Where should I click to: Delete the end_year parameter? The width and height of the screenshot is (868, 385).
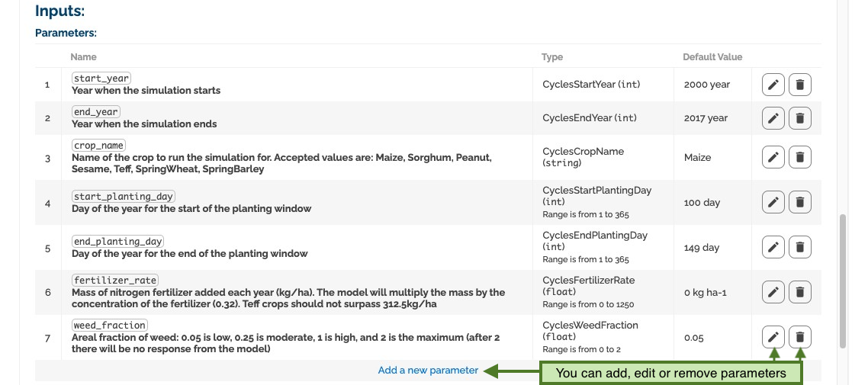pos(800,118)
